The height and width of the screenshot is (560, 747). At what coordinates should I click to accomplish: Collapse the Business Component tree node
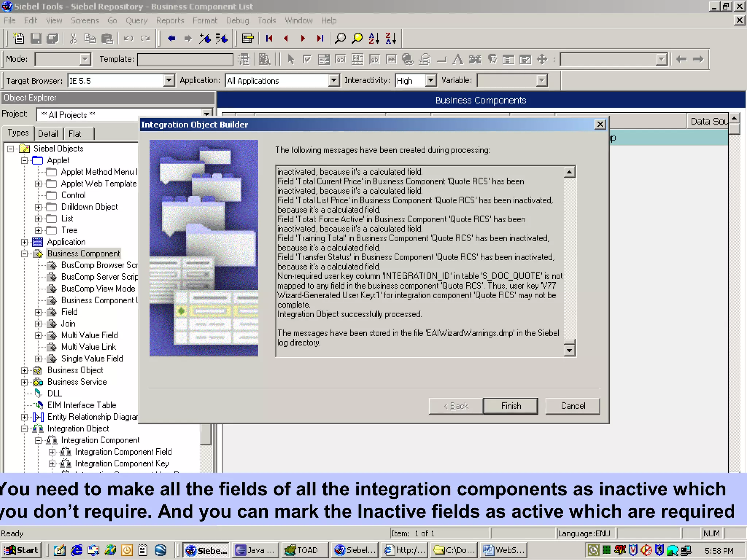tap(24, 254)
